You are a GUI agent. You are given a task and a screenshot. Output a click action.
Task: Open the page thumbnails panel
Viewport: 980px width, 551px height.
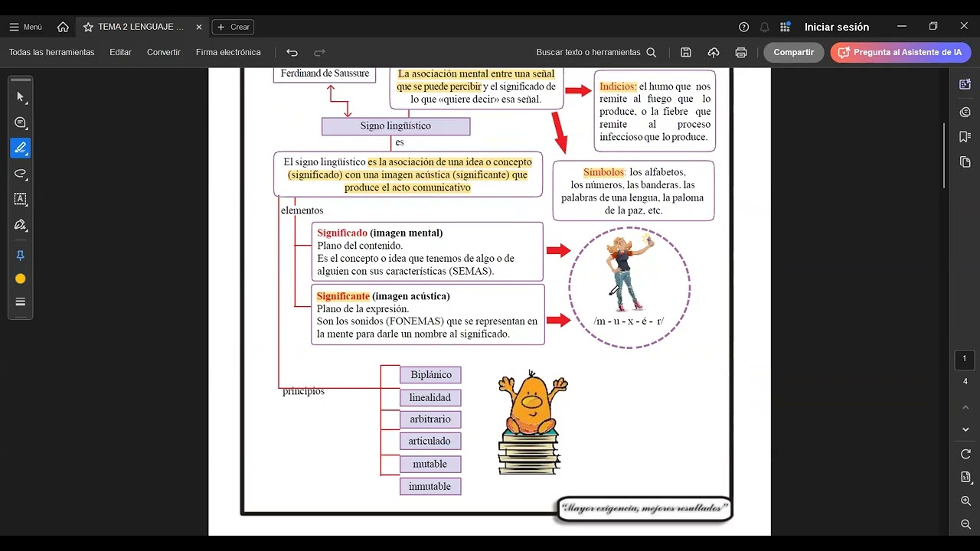coord(965,161)
